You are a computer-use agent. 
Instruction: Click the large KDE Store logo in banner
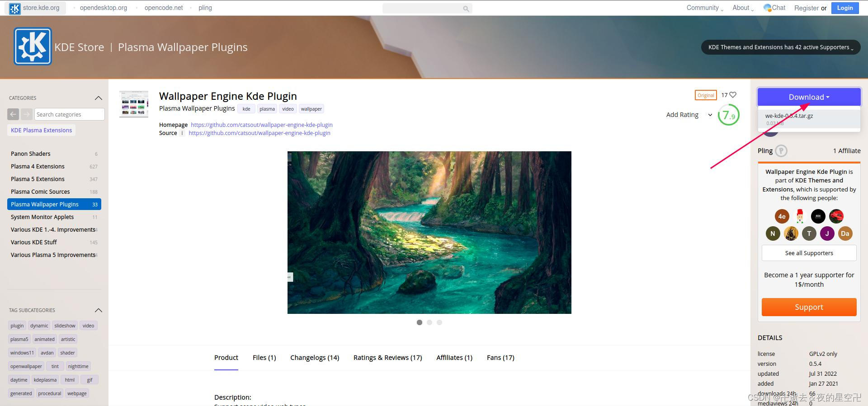[33, 47]
